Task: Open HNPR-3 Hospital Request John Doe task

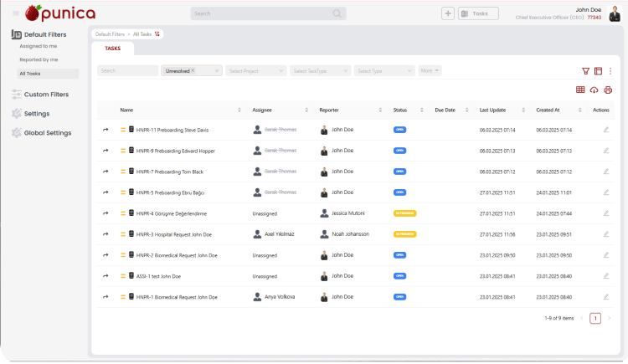Action: click(174, 234)
